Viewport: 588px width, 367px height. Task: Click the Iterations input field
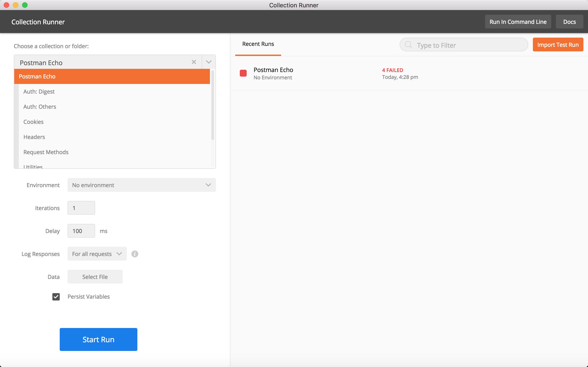click(x=81, y=208)
